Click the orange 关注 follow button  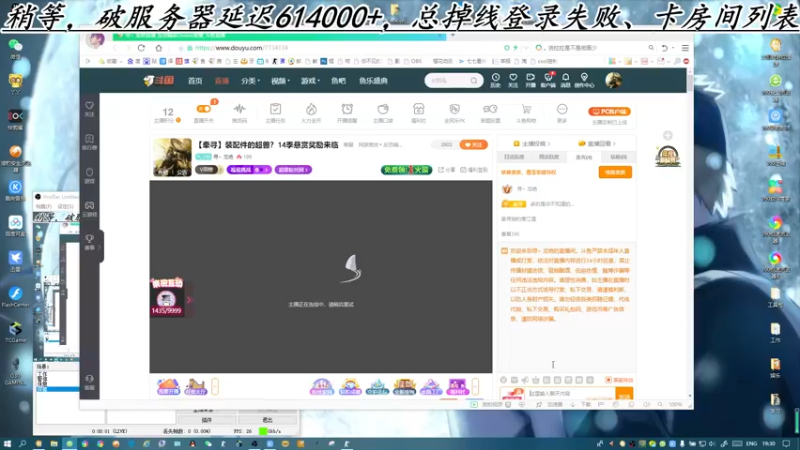pyautogui.click(x=473, y=145)
